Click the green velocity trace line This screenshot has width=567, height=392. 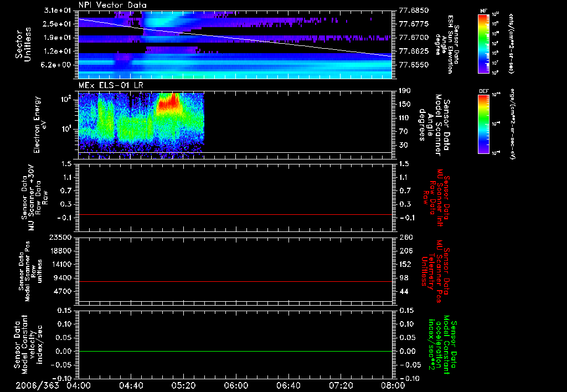[235, 351]
